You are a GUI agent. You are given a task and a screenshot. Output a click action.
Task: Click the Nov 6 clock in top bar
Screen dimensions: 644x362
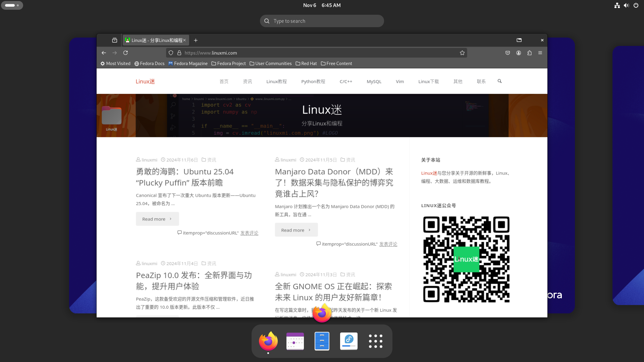coord(322,5)
